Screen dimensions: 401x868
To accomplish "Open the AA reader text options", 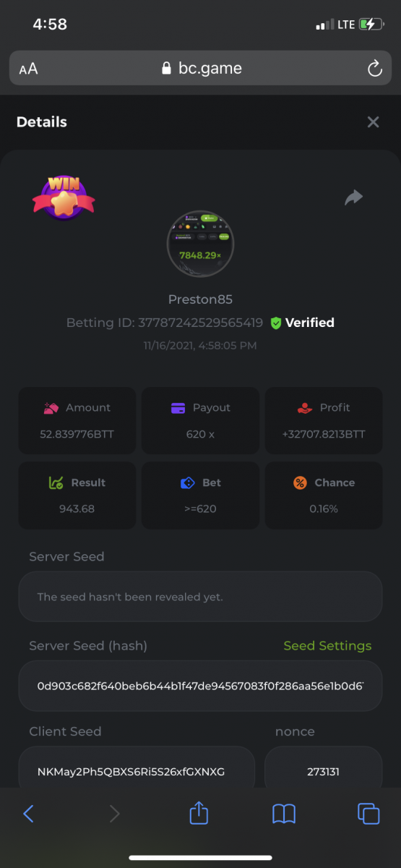I will (28, 69).
